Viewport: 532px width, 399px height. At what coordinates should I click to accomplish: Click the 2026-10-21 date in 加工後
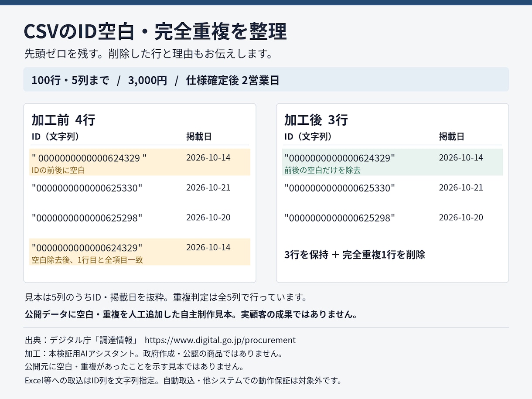click(461, 188)
